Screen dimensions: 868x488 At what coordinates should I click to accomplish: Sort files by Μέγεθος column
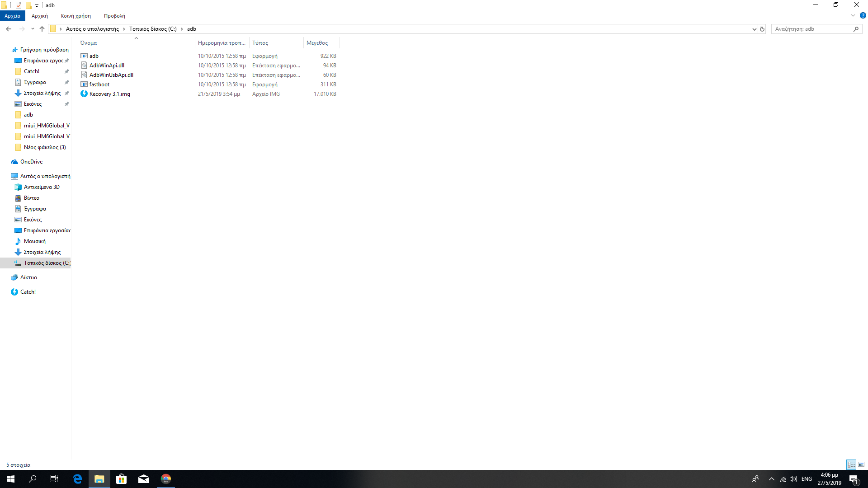pyautogui.click(x=317, y=43)
